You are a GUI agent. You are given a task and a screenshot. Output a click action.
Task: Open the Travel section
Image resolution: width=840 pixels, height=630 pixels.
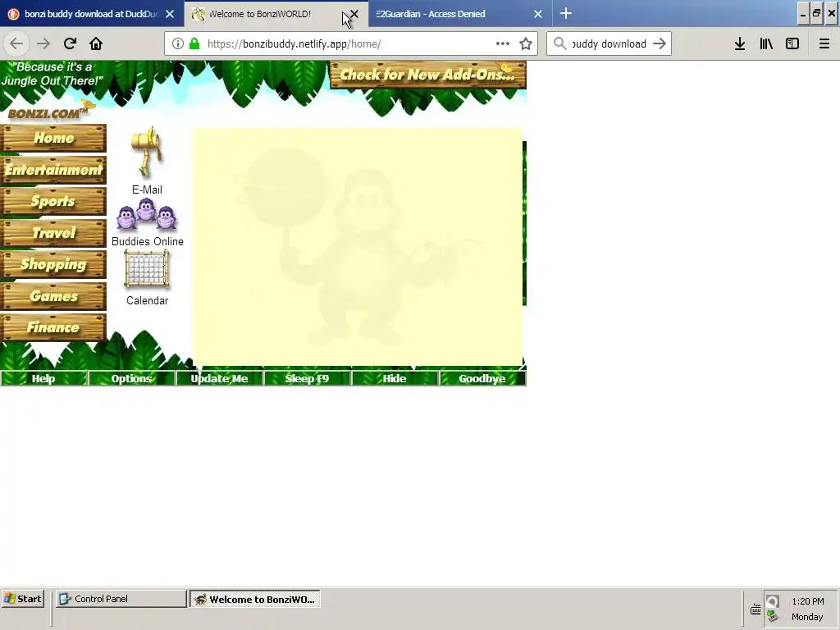53,233
